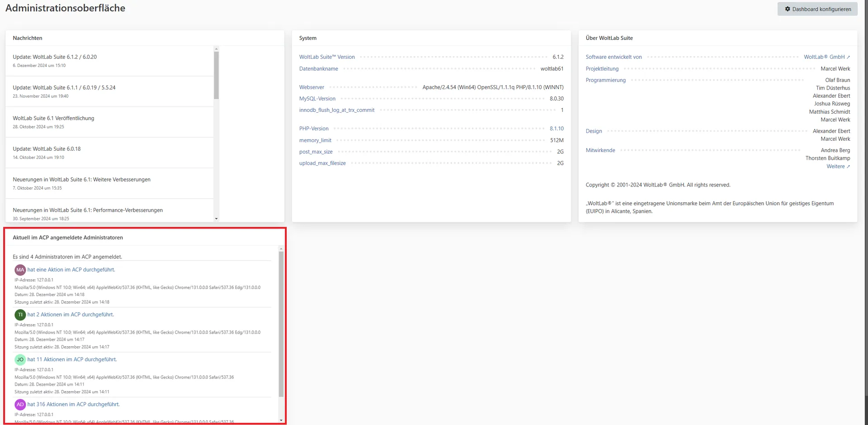Click the purple AD avatar icon
The height and width of the screenshot is (425, 868).
[x=20, y=405]
